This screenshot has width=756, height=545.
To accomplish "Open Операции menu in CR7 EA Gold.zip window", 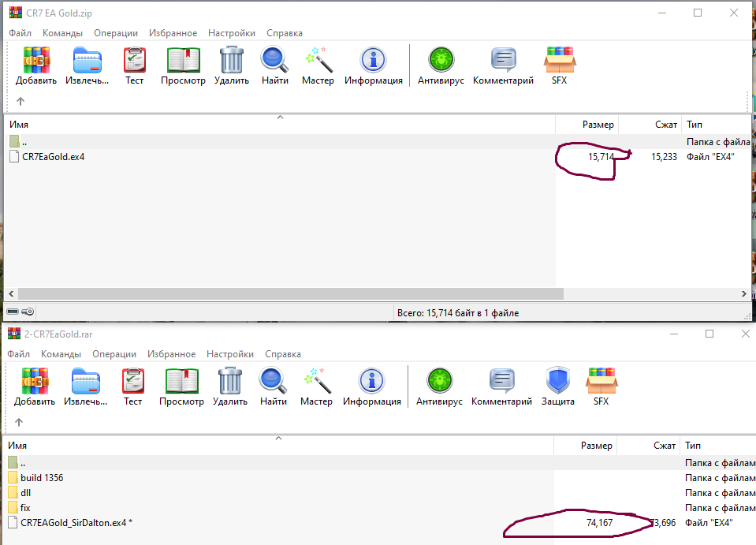I will (116, 33).
